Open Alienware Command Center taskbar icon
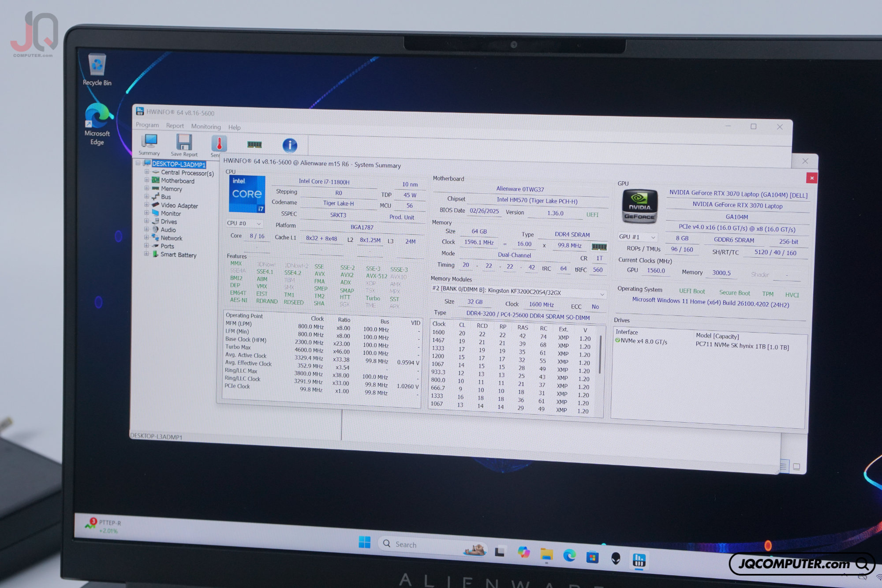 (616, 558)
